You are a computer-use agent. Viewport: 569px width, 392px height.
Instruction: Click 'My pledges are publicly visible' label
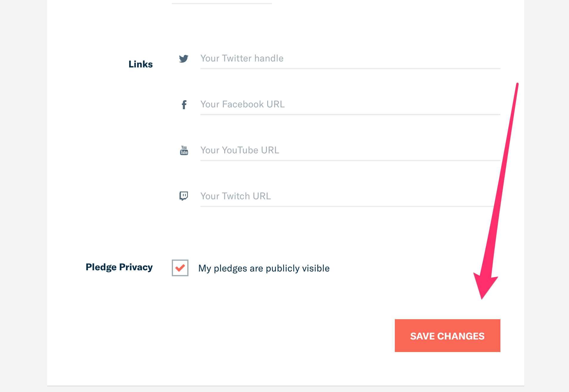point(264,268)
